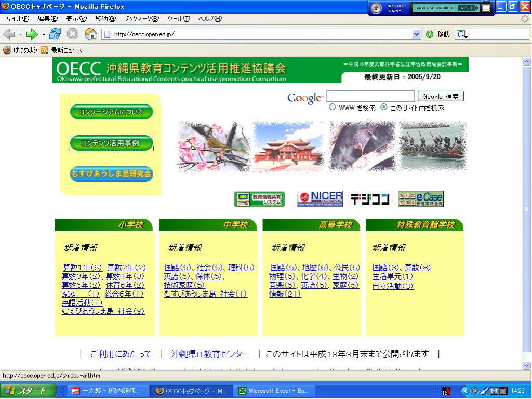Click the green Forward arrow button

click(32, 34)
